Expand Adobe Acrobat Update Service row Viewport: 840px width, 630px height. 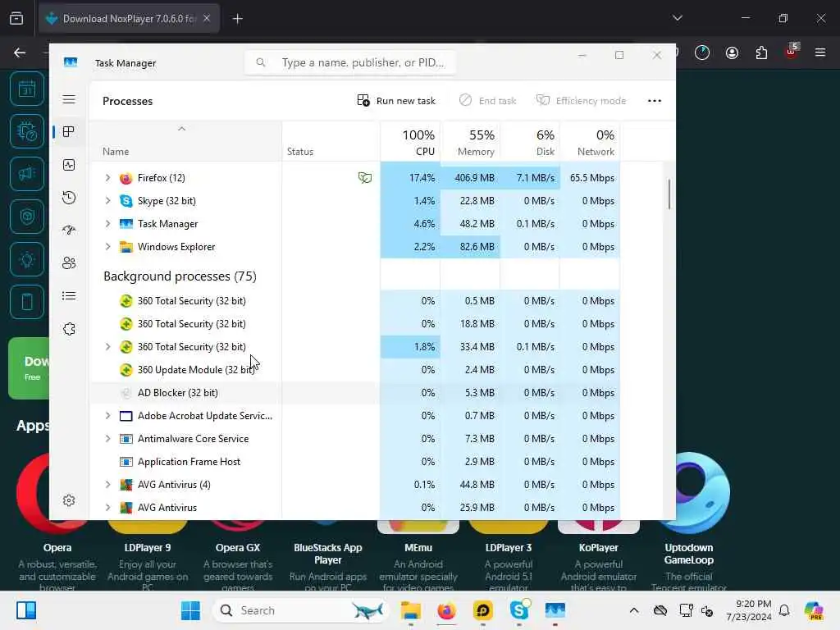tap(107, 416)
